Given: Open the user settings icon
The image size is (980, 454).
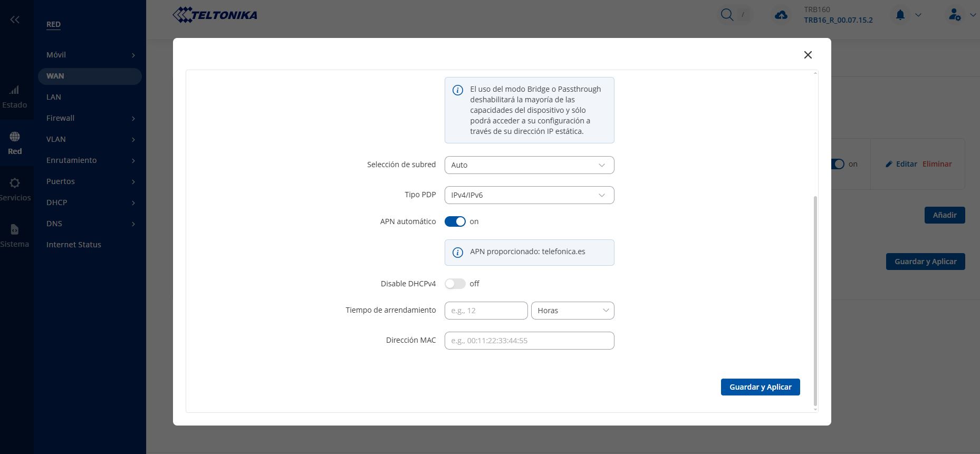Looking at the screenshot, I should (954, 15).
